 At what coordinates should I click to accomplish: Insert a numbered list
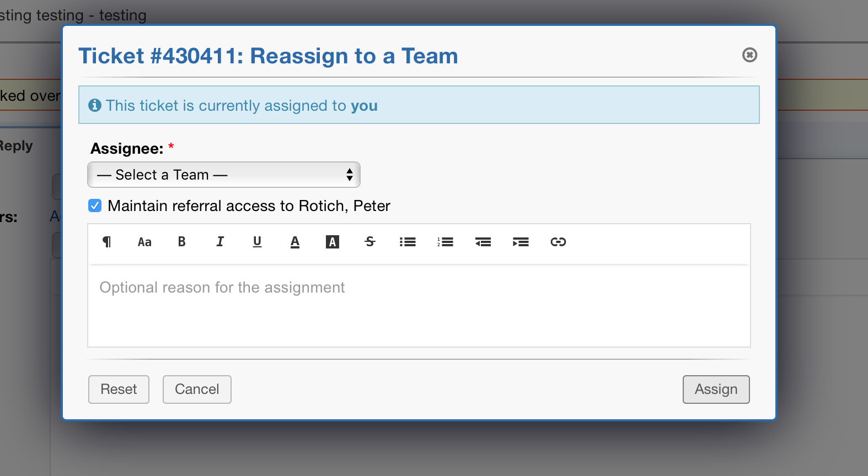(x=445, y=242)
